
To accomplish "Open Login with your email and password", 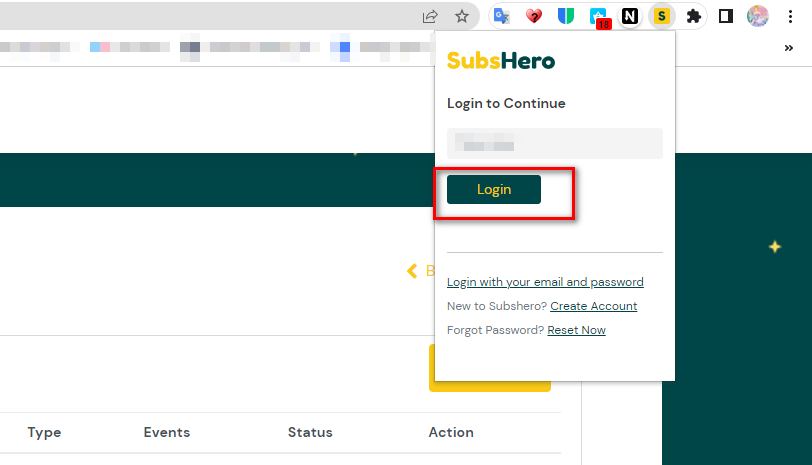I will point(545,282).
